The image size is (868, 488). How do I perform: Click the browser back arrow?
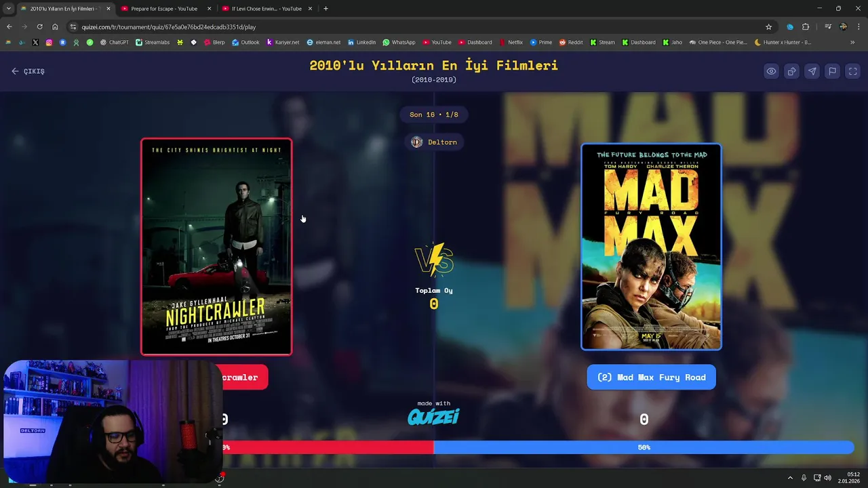click(x=9, y=27)
